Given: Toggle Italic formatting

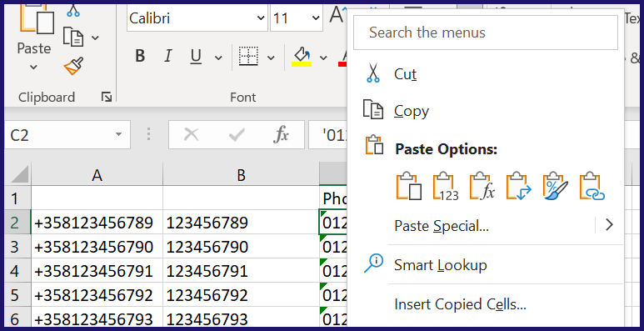Looking at the screenshot, I should point(167,56).
